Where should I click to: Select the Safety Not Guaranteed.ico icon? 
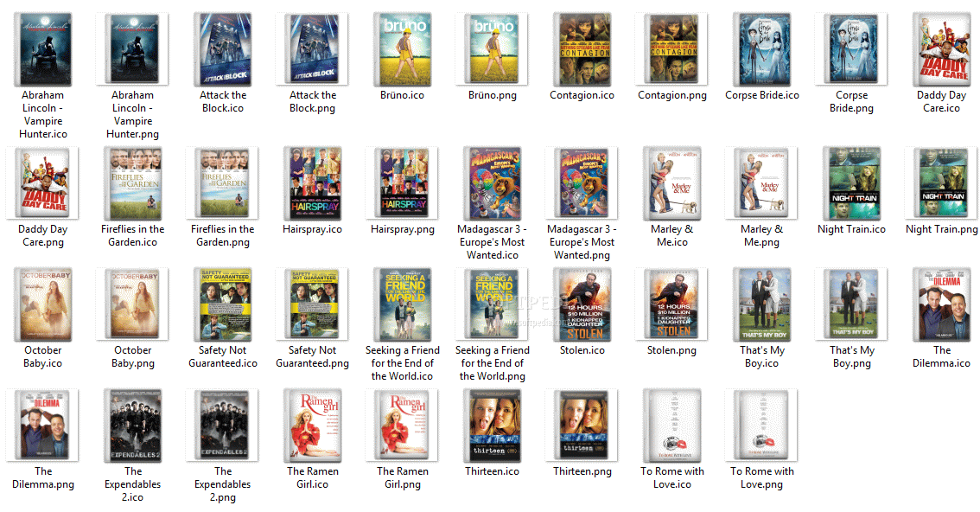pos(223,304)
